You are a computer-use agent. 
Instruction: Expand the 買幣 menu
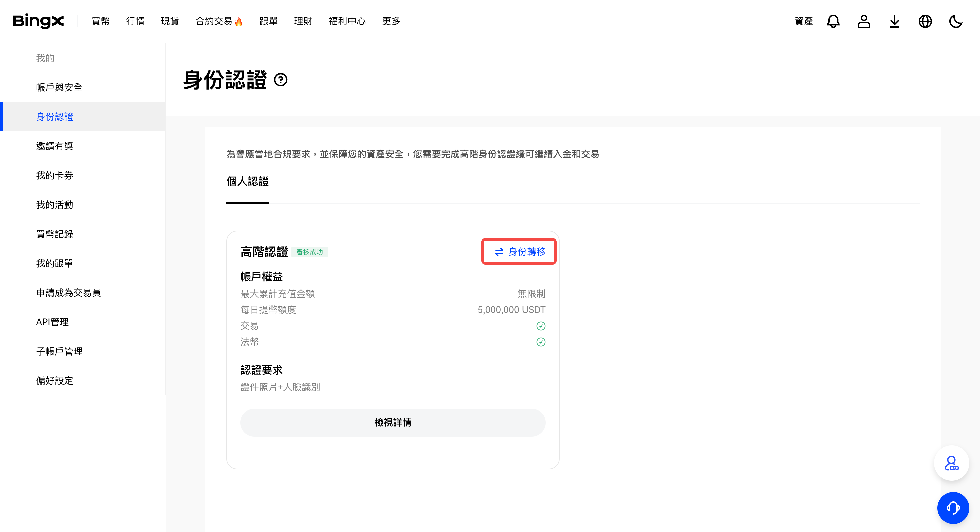[101, 21]
